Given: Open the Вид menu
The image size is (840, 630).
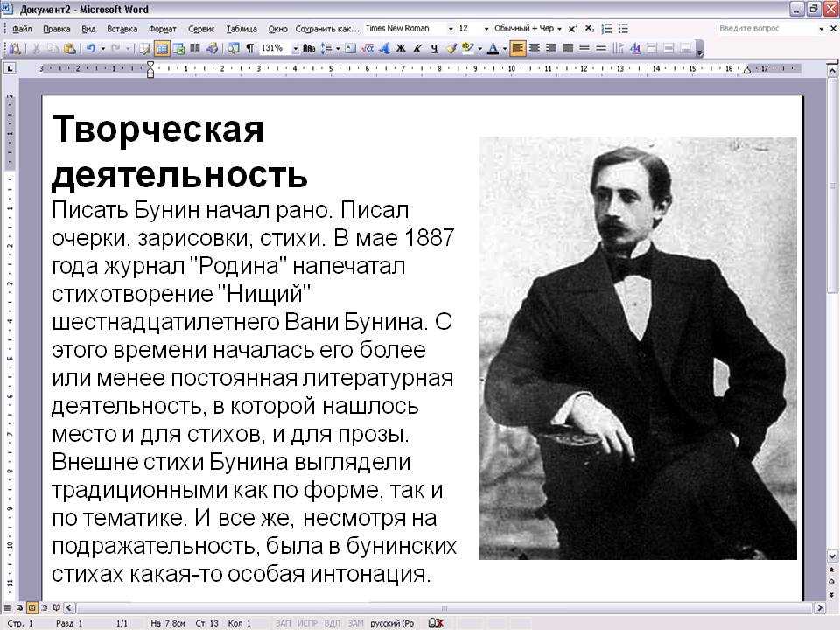Looking at the screenshot, I should pyautogui.click(x=88, y=29).
